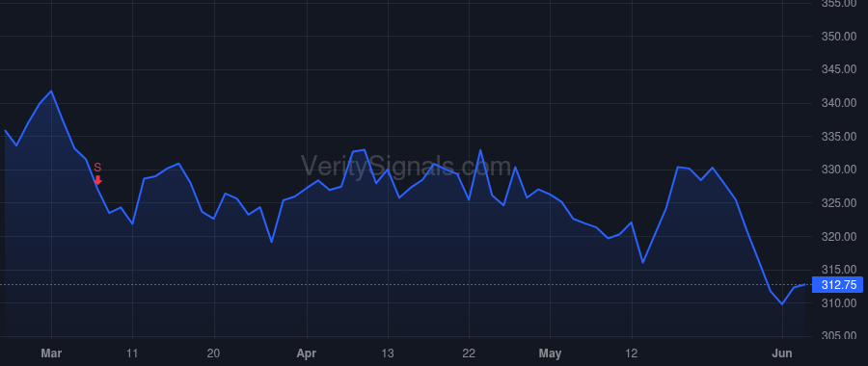This screenshot has height=366, width=868.
Task: Click the 312.75 current price label
Action: pyautogui.click(x=837, y=285)
